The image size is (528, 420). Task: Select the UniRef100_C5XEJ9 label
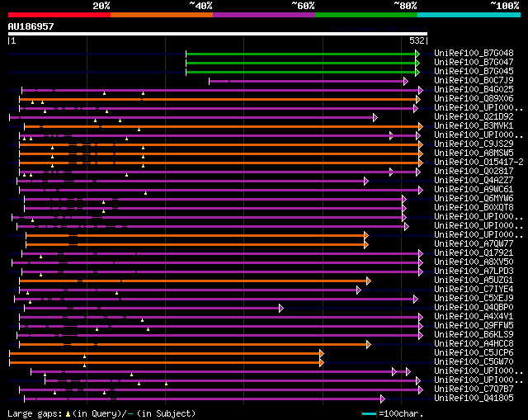474,298
